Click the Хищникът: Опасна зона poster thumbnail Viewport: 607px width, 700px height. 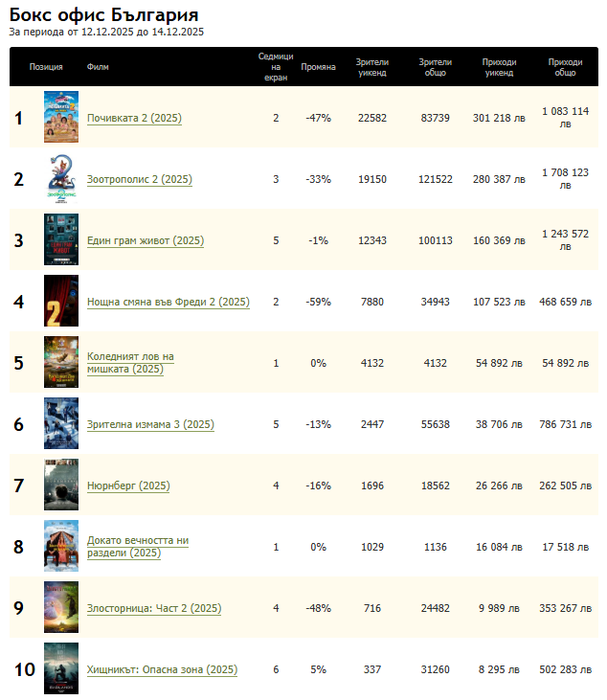tap(61, 669)
